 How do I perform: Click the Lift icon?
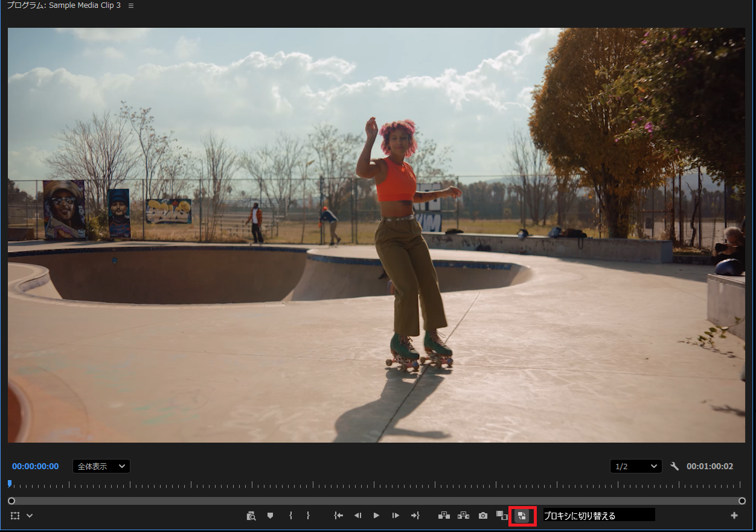point(444,516)
